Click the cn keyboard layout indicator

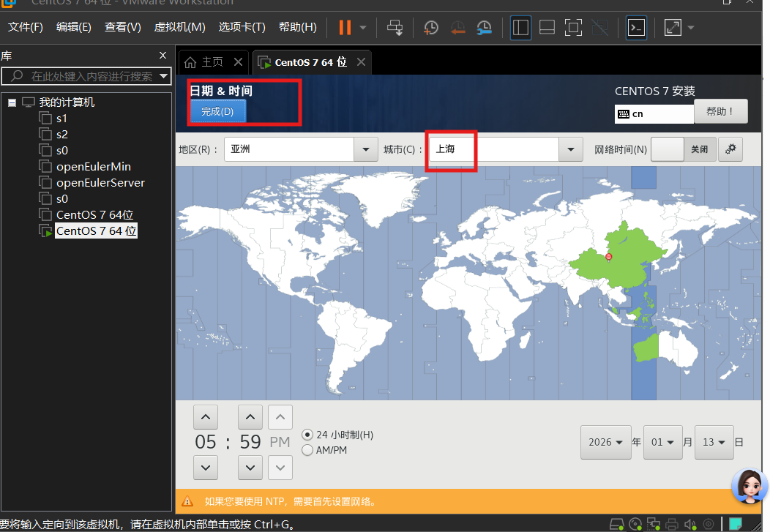pos(654,114)
